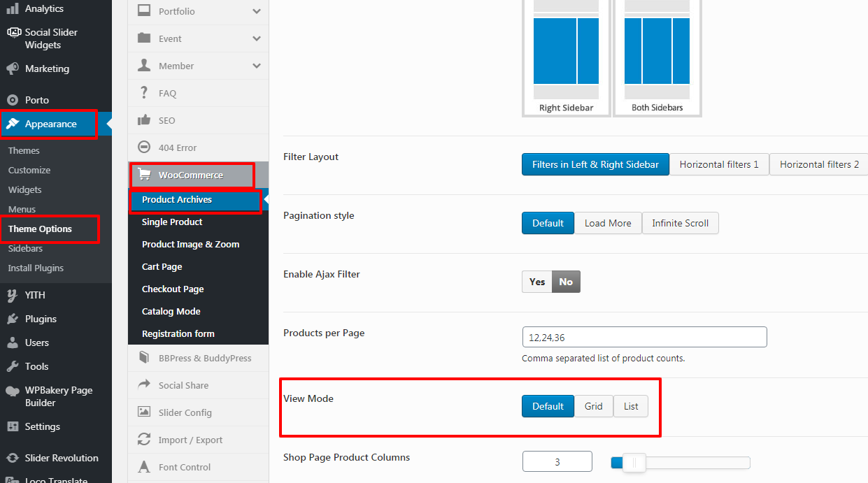Click the Import / Export sync icon
The image size is (868, 483).
144,440
